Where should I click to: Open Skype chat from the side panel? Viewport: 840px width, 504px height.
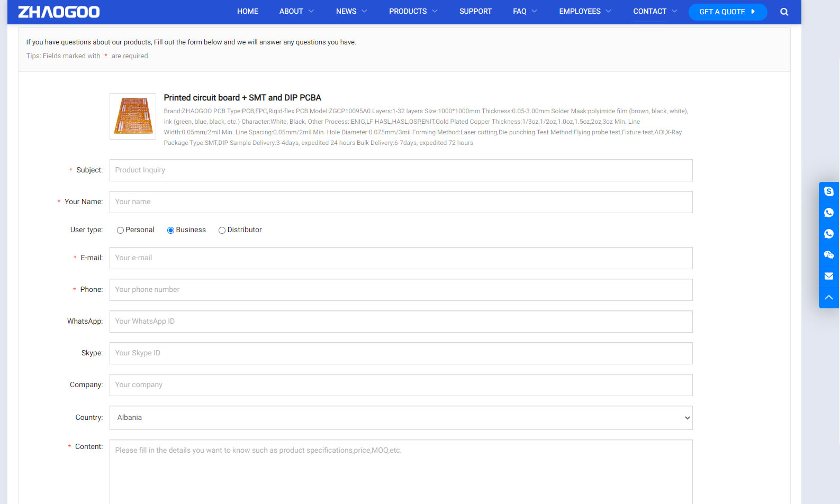(829, 191)
